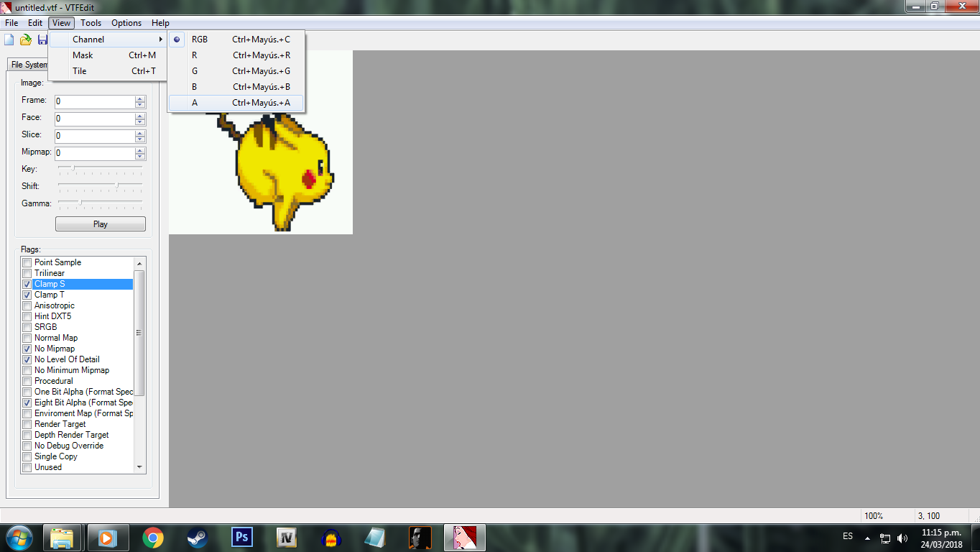Adjust the Shift slider
980x552 pixels.
click(x=100, y=186)
